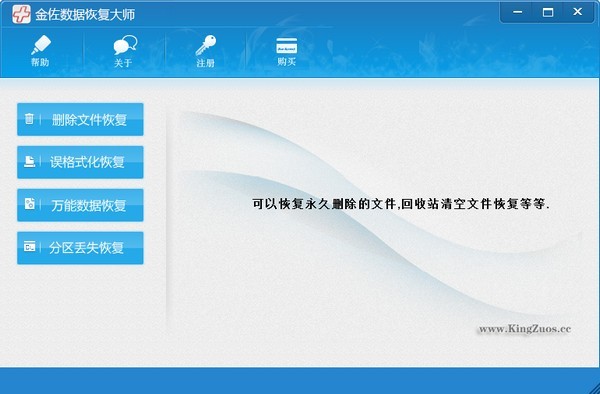Maximize the 金佐数据恢复大师 window
Screen dimensions: 600x394
point(548,12)
